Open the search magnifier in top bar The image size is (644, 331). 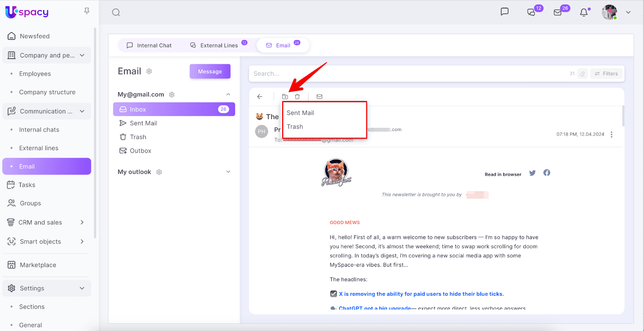[116, 12]
